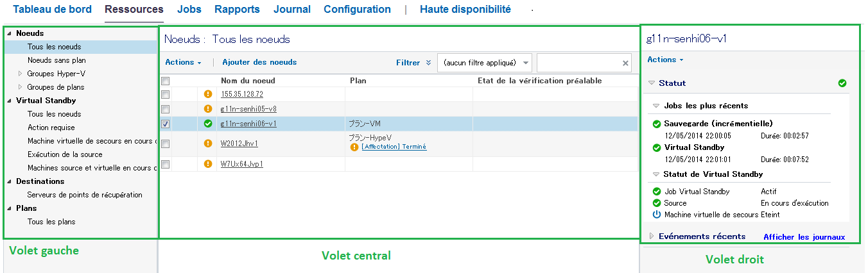Click the search input field in central pane
The image size is (868, 273).
(x=579, y=63)
